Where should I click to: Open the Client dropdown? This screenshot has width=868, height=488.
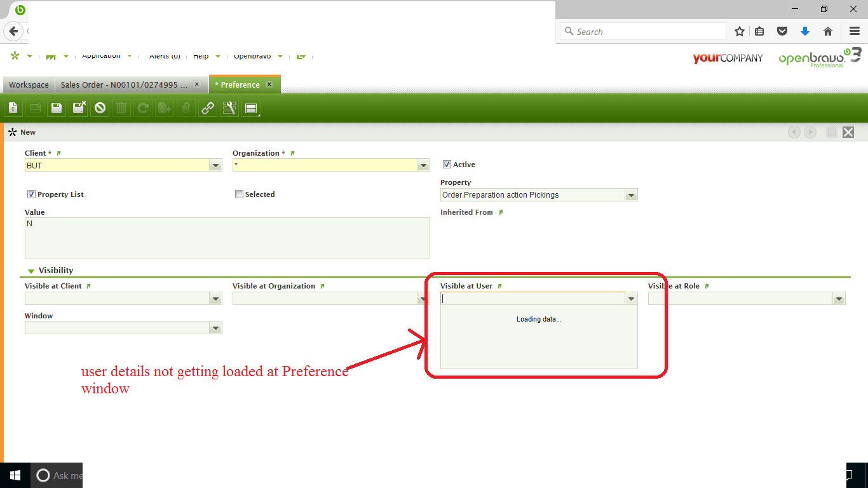tap(216, 166)
